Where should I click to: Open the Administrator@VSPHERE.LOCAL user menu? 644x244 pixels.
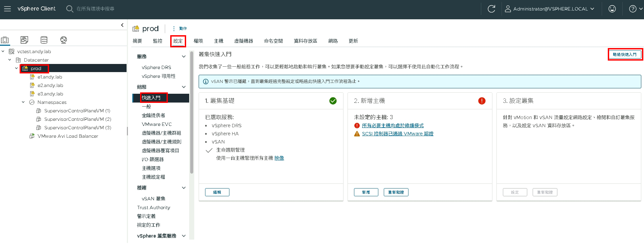pos(550,9)
